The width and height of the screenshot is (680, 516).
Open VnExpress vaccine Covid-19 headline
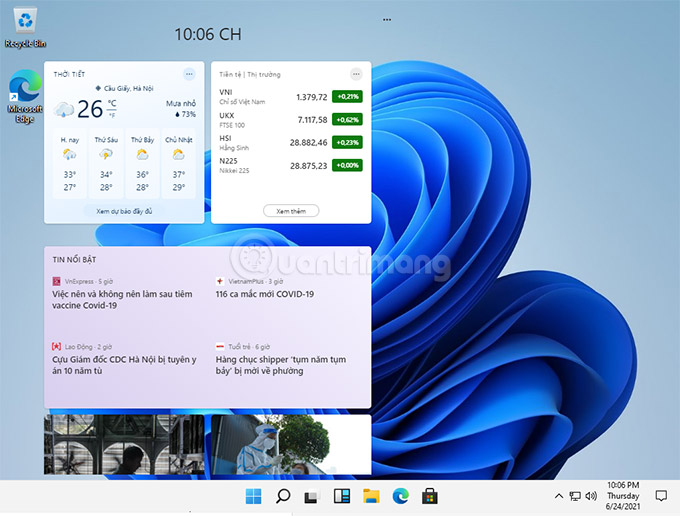(x=122, y=300)
